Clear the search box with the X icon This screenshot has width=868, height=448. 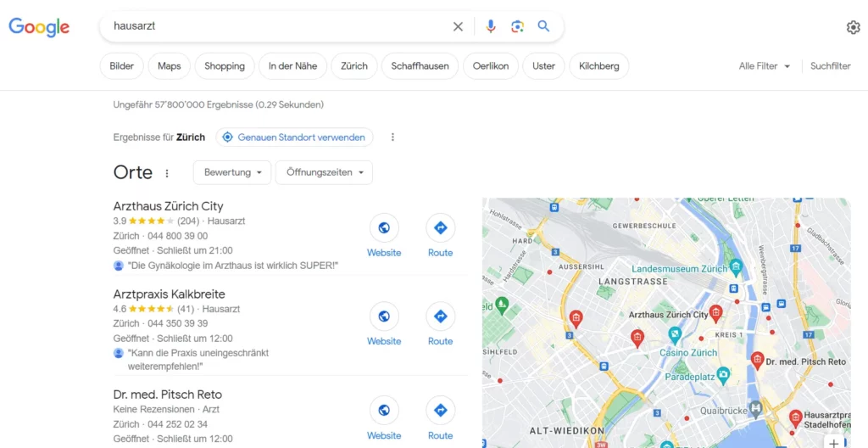(x=458, y=26)
